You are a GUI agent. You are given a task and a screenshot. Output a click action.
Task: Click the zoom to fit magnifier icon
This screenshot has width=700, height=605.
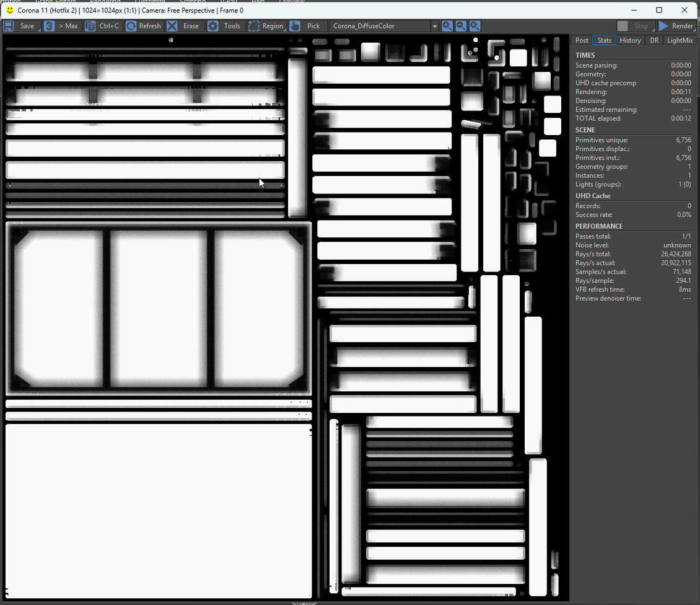475,26
